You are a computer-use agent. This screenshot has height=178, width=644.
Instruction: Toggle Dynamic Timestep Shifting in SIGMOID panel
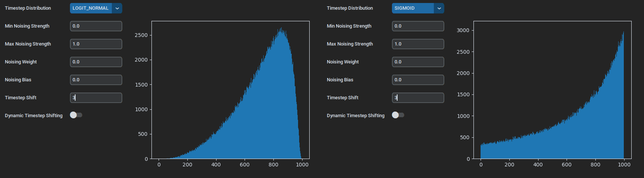(x=398, y=115)
